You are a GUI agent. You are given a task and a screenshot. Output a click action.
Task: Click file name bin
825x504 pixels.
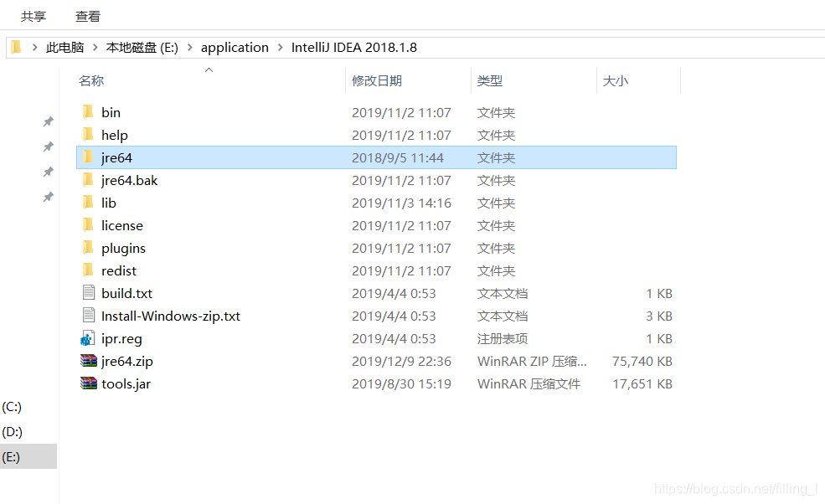click(111, 112)
